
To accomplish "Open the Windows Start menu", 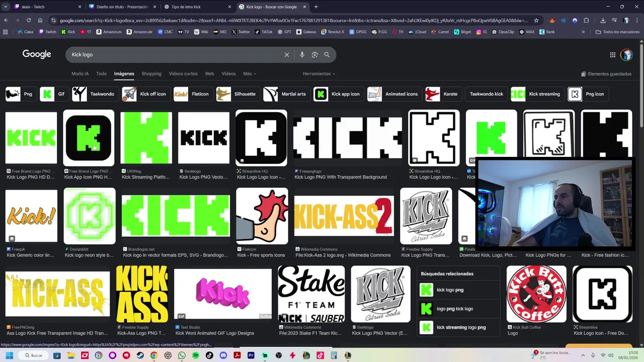I will tap(9, 355).
